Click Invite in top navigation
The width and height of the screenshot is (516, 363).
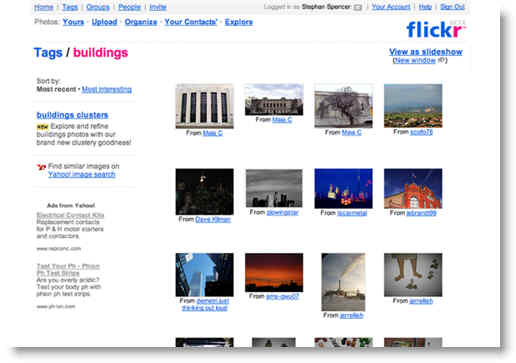[158, 7]
